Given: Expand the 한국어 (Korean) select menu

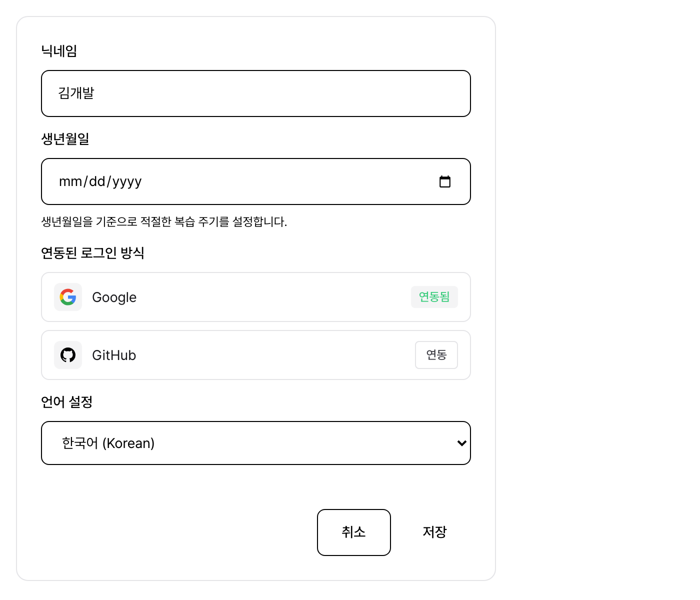Looking at the screenshot, I should [x=255, y=443].
